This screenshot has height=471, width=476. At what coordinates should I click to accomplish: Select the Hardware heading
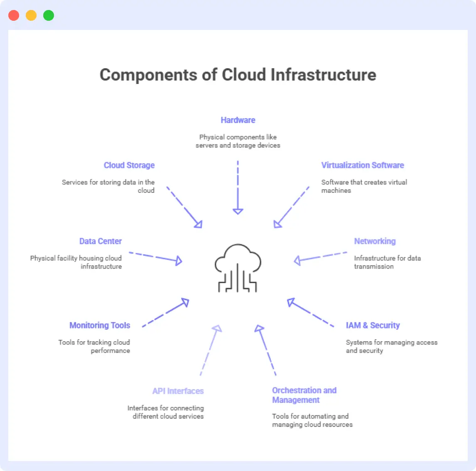tap(238, 120)
